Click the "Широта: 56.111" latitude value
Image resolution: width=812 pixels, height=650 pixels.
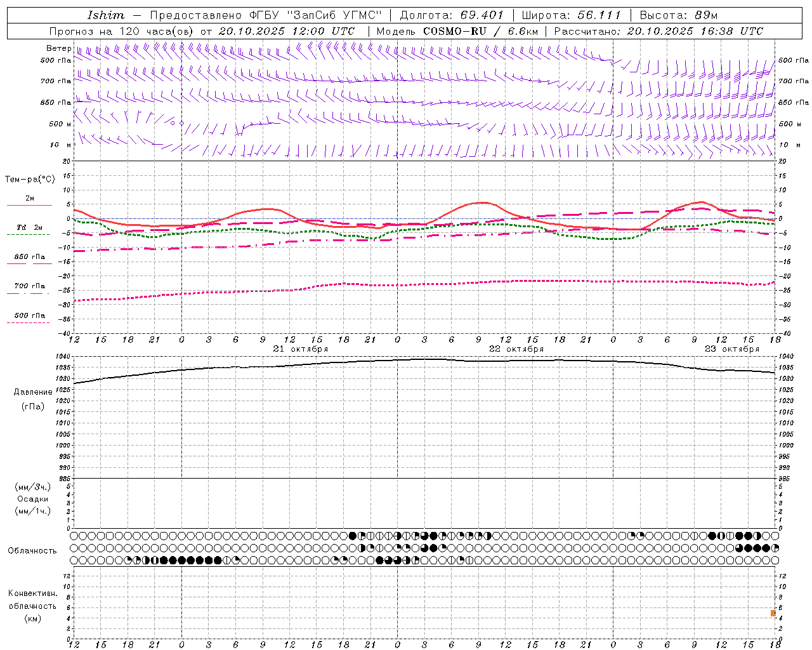[x=572, y=15]
